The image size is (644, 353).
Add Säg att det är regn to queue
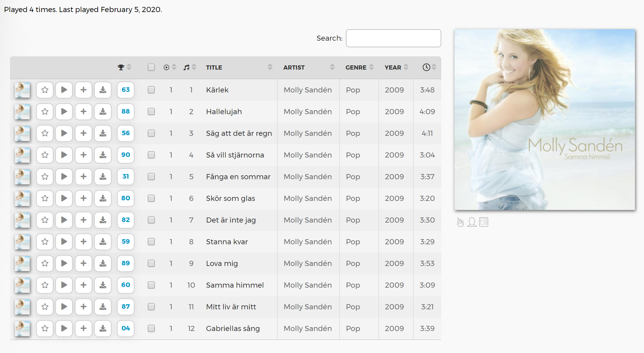point(83,133)
